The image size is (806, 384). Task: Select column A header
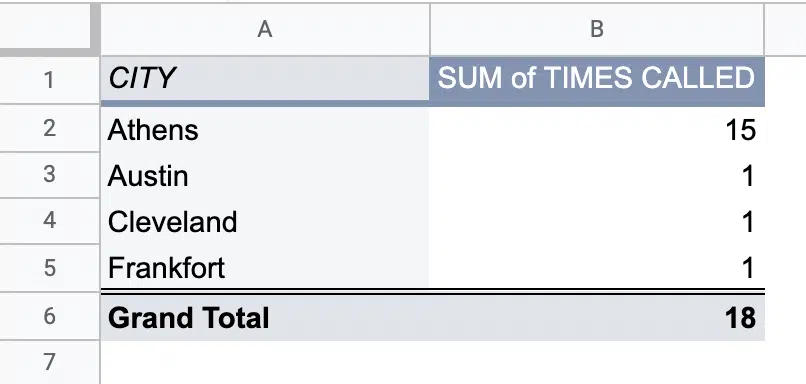pos(265,29)
